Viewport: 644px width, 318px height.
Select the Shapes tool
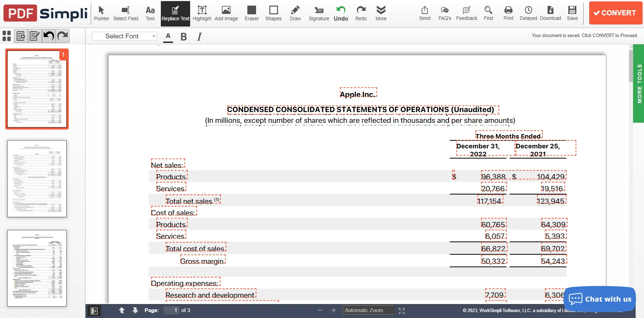273,13
